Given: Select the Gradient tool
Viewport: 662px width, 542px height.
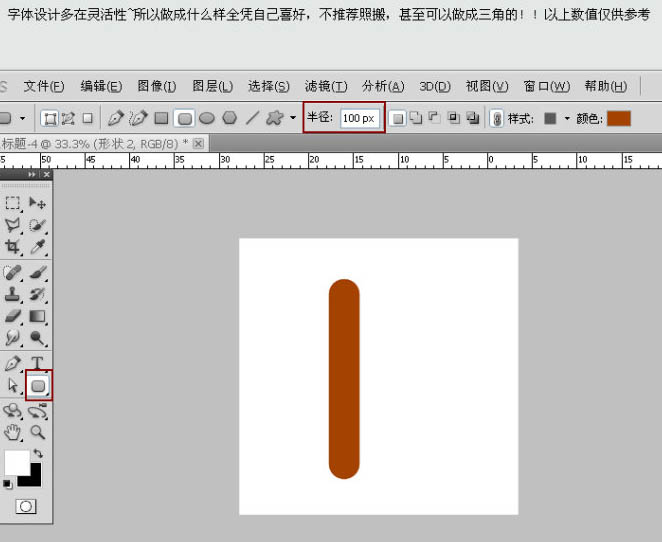Looking at the screenshot, I should coord(38,316).
